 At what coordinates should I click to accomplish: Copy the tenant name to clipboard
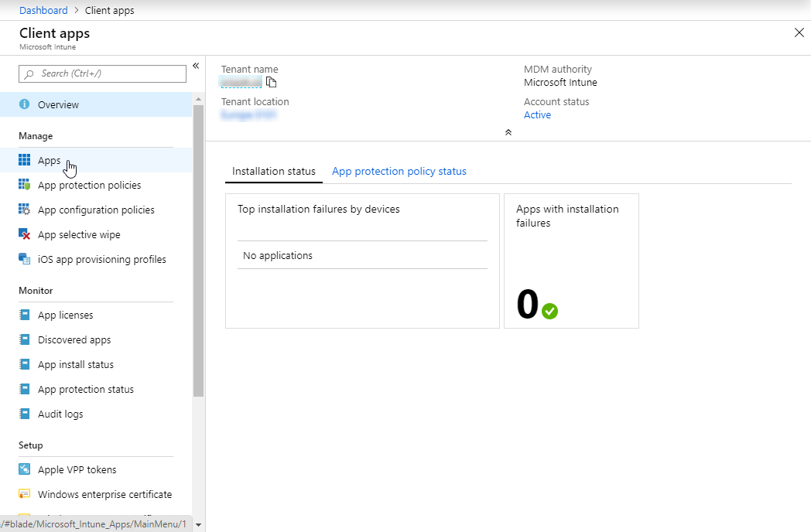pyautogui.click(x=271, y=82)
